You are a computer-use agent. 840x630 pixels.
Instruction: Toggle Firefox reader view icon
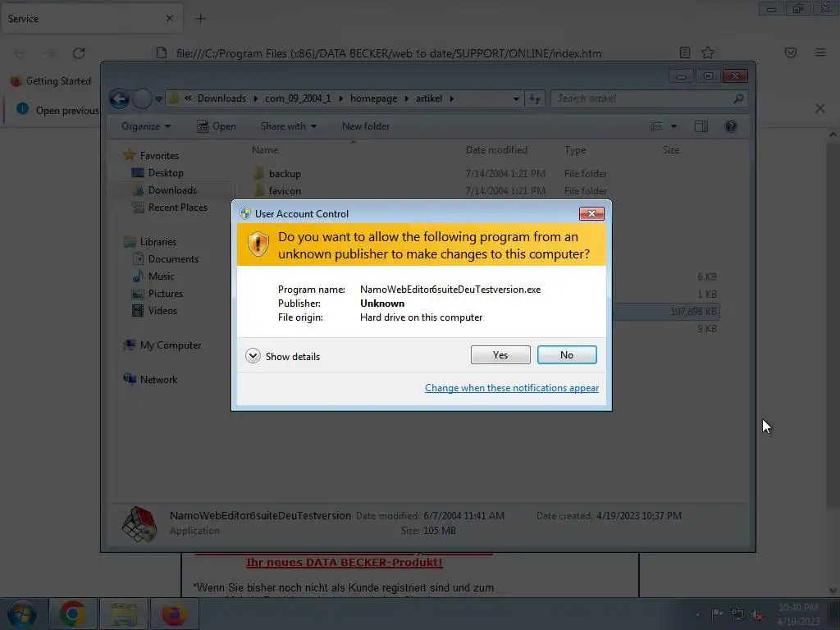(x=685, y=52)
